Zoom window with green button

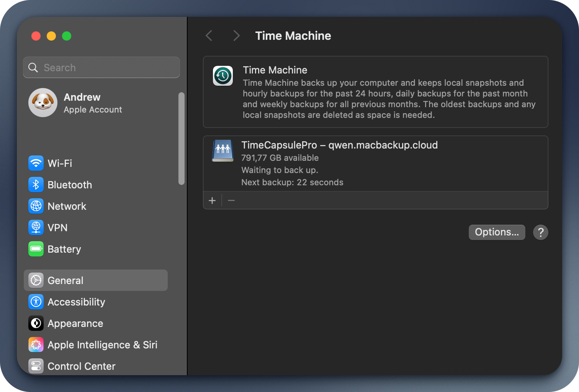(67, 36)
